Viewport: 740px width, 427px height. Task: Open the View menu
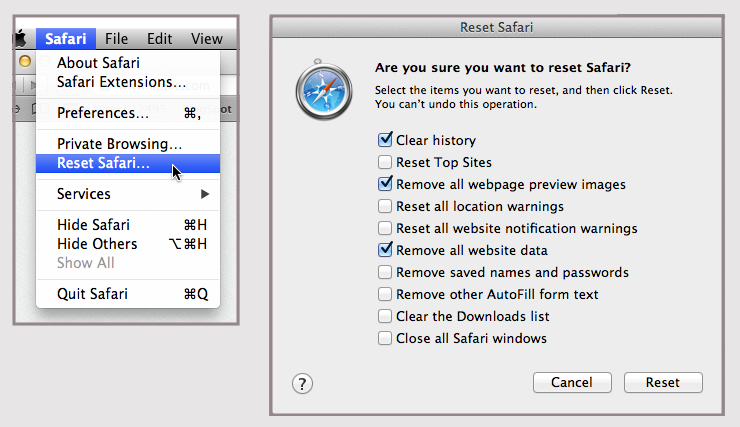coord(206,39)
